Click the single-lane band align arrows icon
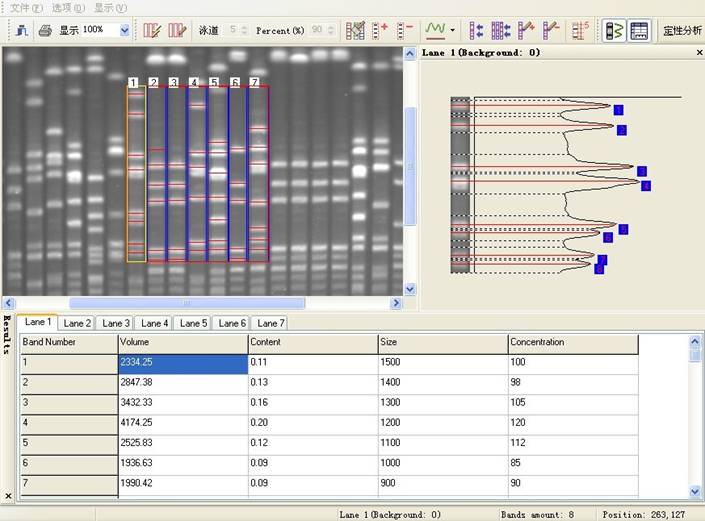 click(x=476, y=31)
